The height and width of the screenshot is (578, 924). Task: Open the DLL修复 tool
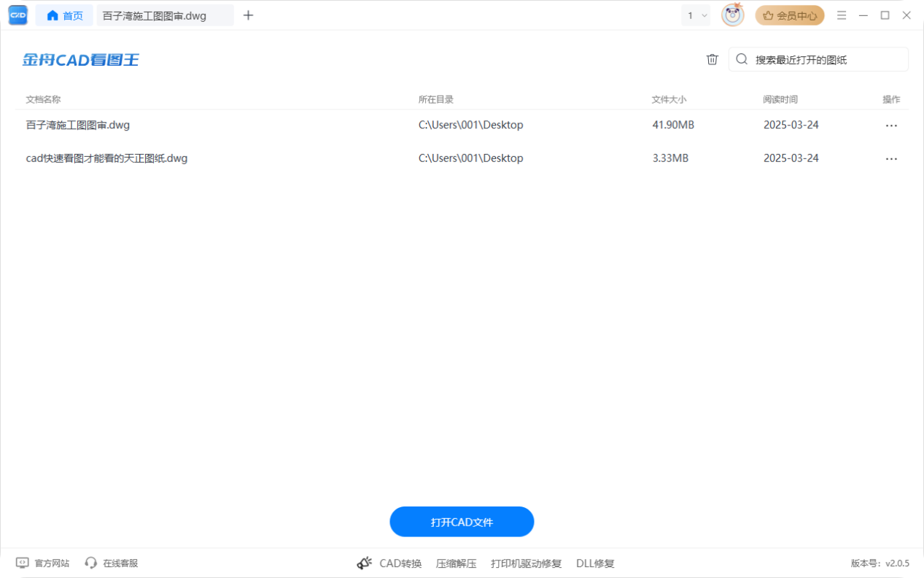[595, 563]
